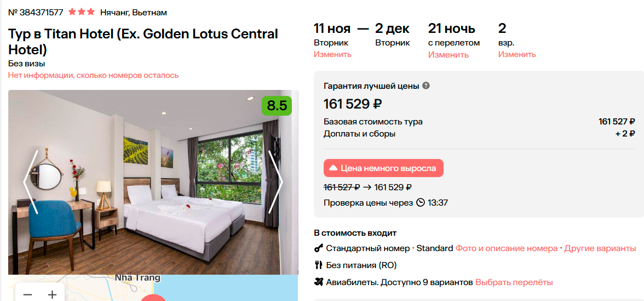The height and width of the screenshot is (301, 644).
Task: Click the fork and knife meal icon
Action: (x=318, y=265)
